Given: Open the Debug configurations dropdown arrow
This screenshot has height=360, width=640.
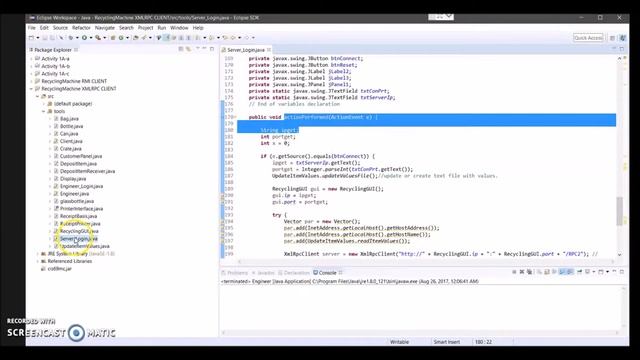Looking at the screenshot, I should point(77,38).
